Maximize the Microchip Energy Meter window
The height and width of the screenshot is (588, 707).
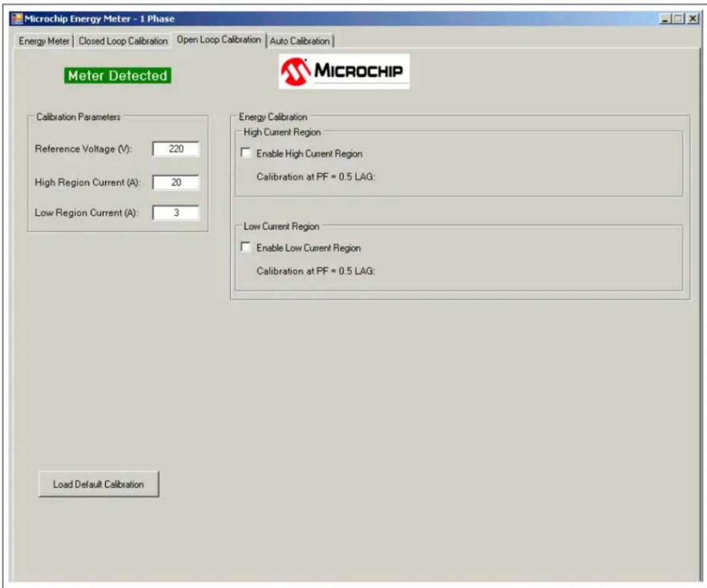click(x=678, y=18)
